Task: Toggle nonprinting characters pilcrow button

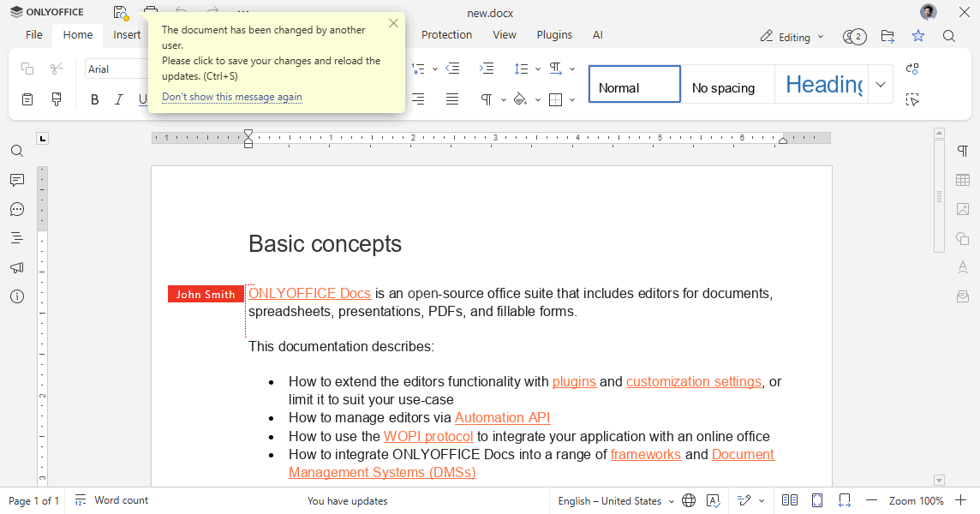Action: click(486, 99)
